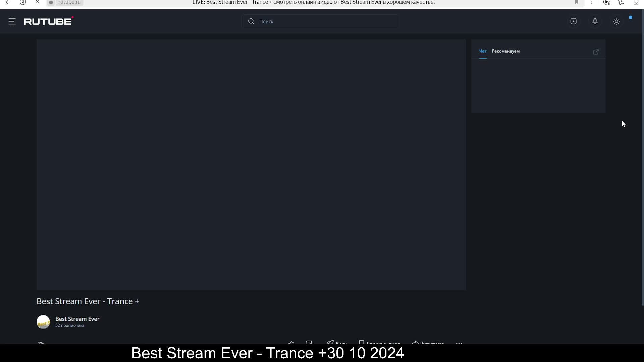Click the page vertical scrollbar
Viewport: 644px width, 362px height.
[x=642, y=158]
